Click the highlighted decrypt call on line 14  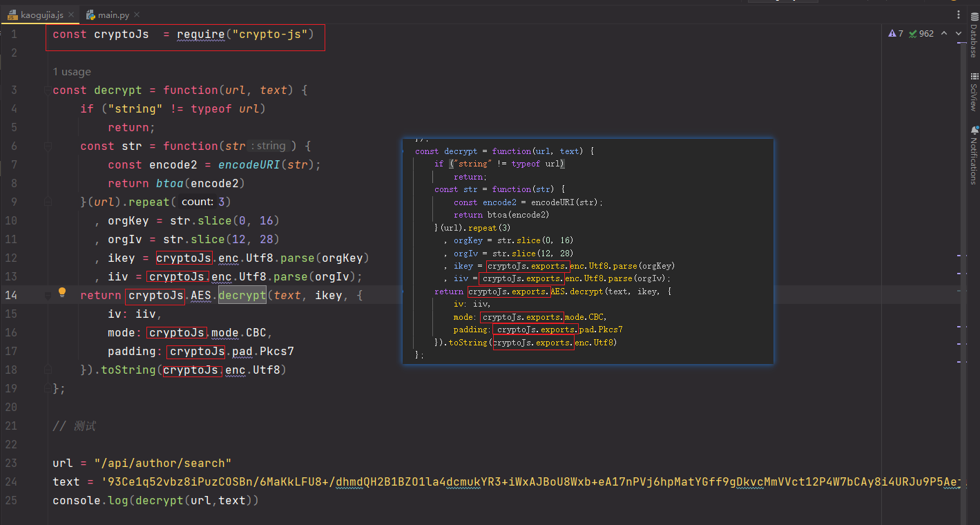point(242,295)
